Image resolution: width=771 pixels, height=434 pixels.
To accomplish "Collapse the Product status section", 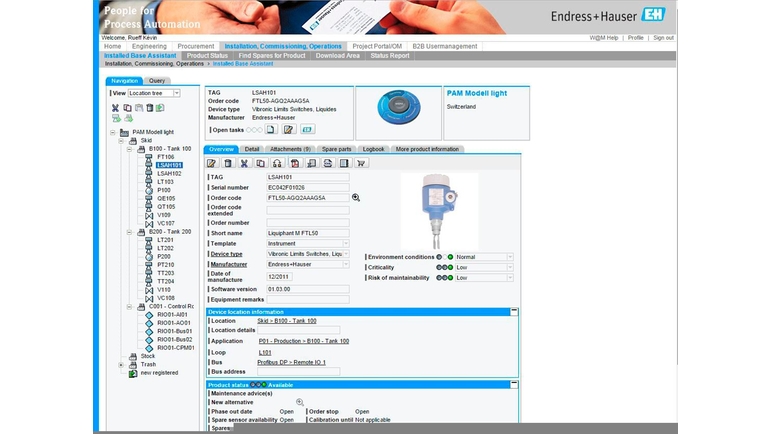I will tap(514, 384).
